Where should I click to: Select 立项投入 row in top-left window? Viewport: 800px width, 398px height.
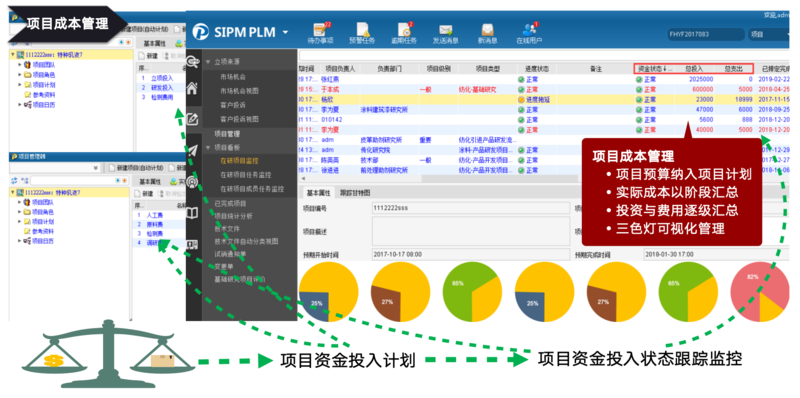(x=162, y=79)
